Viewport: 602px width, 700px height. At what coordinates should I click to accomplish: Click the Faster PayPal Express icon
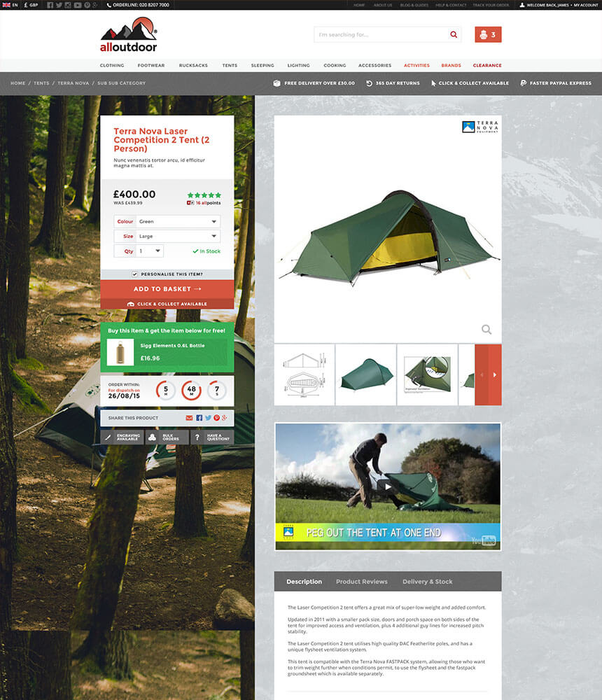[x=524, y=83]
